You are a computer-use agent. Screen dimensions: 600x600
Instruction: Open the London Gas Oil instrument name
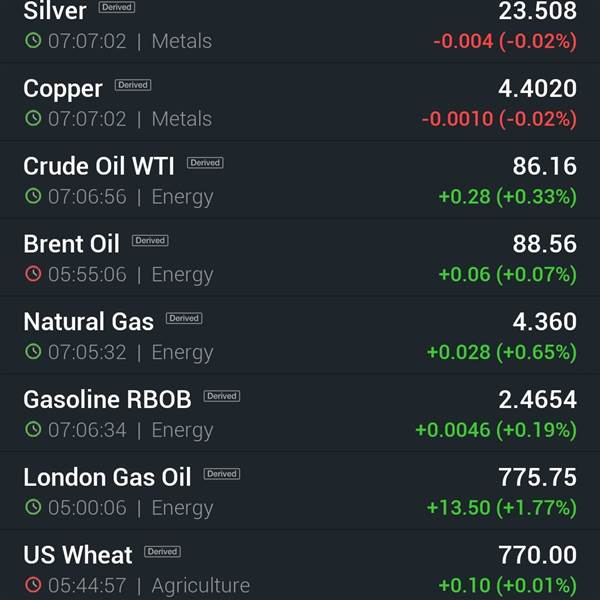(x=107, y=477)
